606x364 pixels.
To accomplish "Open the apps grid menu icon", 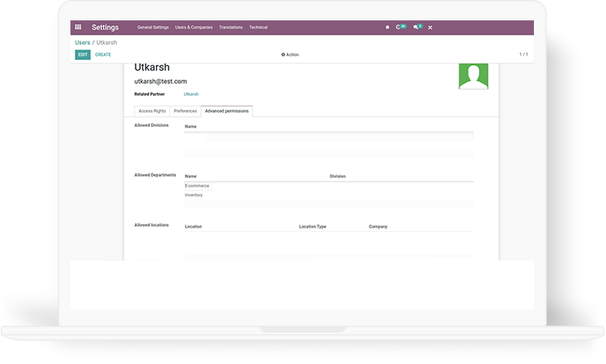I will [78, 27].
